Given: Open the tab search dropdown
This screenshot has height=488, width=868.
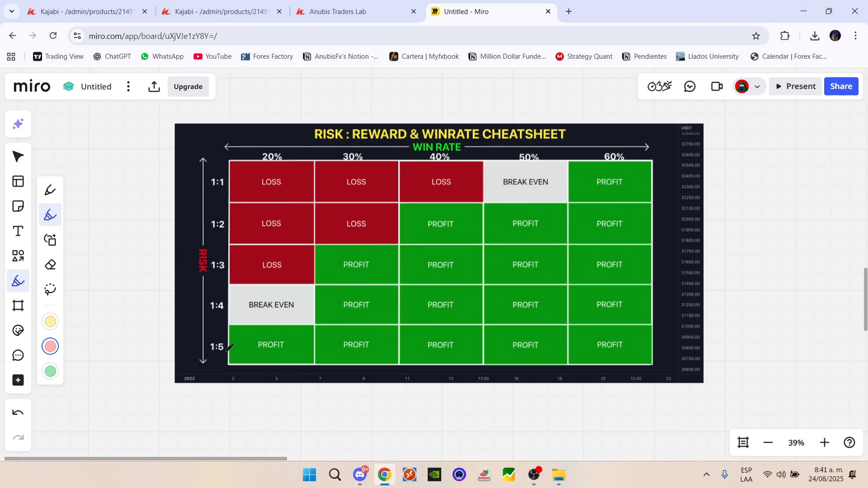Looking at the screenshot, I should pos(11,11).
